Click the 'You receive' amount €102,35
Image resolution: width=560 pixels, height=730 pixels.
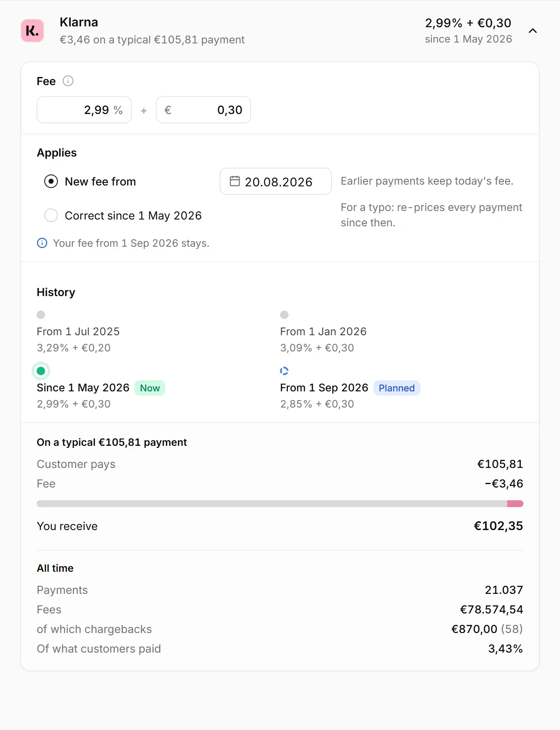pos(498,526)
